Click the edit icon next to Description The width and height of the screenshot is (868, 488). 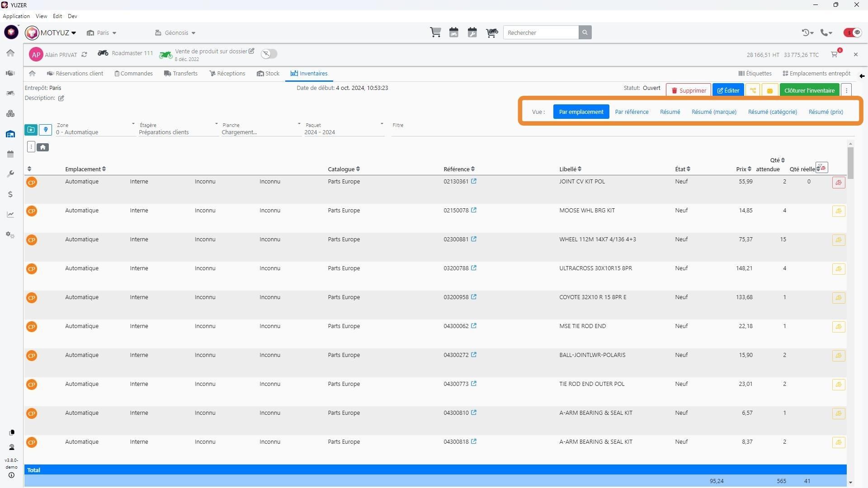click(x=61, y=98)
